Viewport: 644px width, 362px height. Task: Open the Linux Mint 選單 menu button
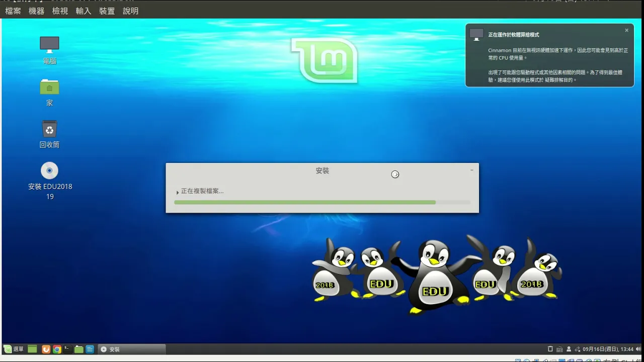pyautogui.click(x=14, y=349)
